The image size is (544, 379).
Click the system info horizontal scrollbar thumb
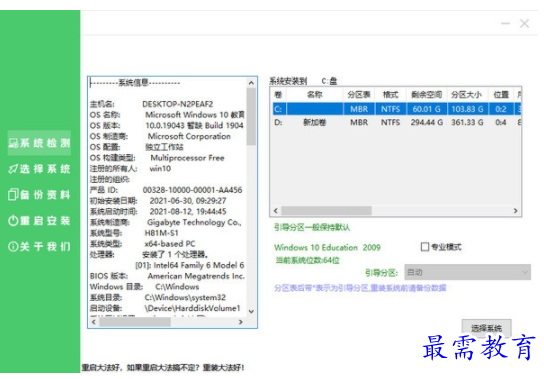tap(135, 322)
